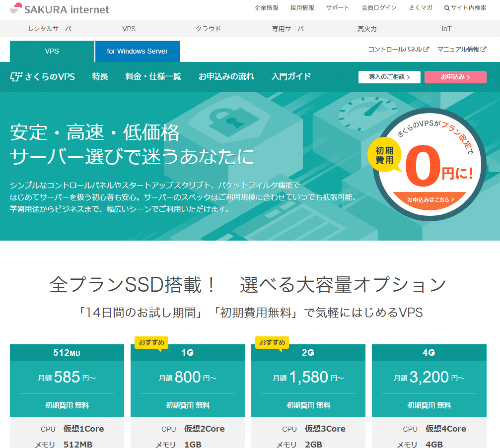Open 採用情報 in top navigation
This screenshot has height=448, width=500.
[x=302, y=8]
